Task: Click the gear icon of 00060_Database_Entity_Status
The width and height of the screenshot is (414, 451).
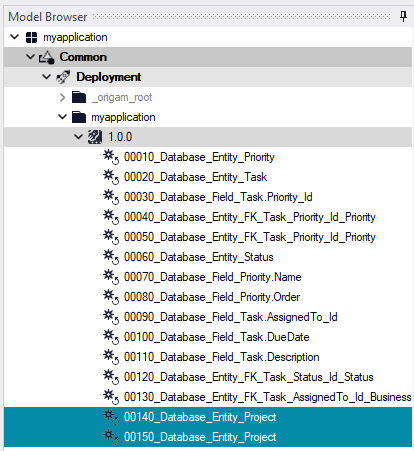Action: [x=111, y=257]
